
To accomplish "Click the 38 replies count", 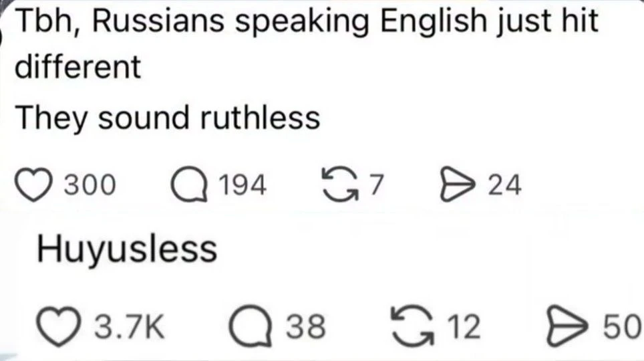I will [x=306, y=326].
